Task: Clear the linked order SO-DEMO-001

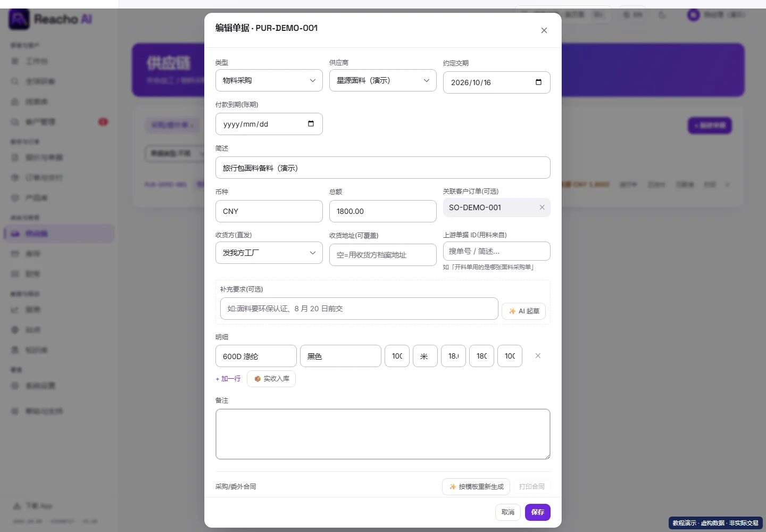Action: click(542, 207)
